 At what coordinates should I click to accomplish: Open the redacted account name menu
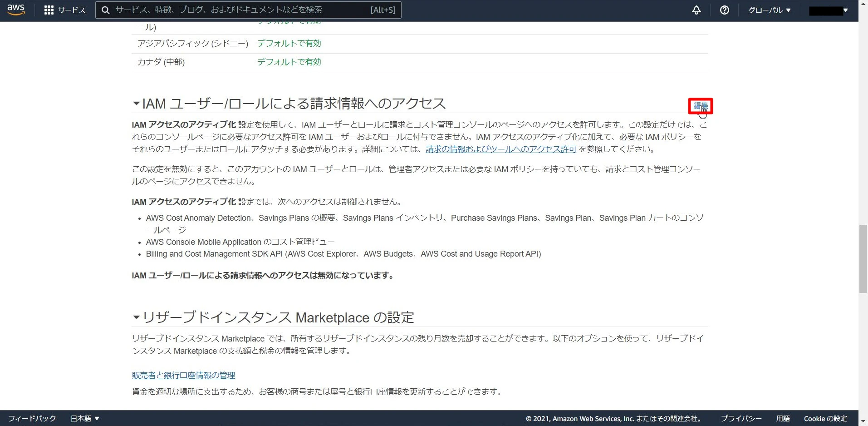click(829, 10)
